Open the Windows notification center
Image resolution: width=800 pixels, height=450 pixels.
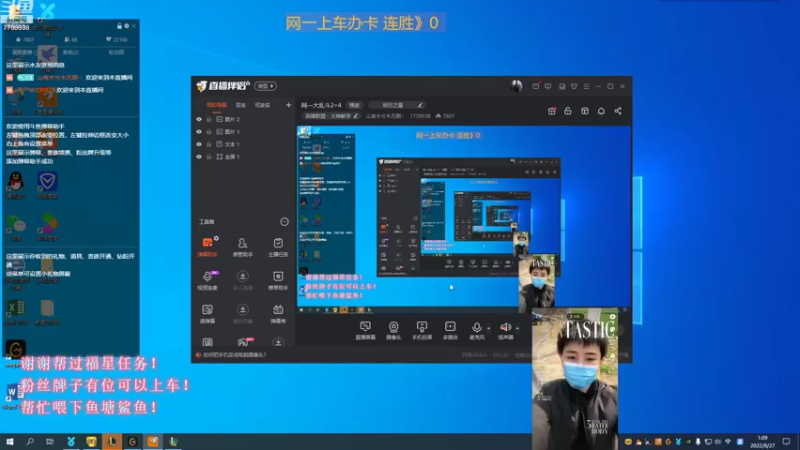[x=786, y=442]
